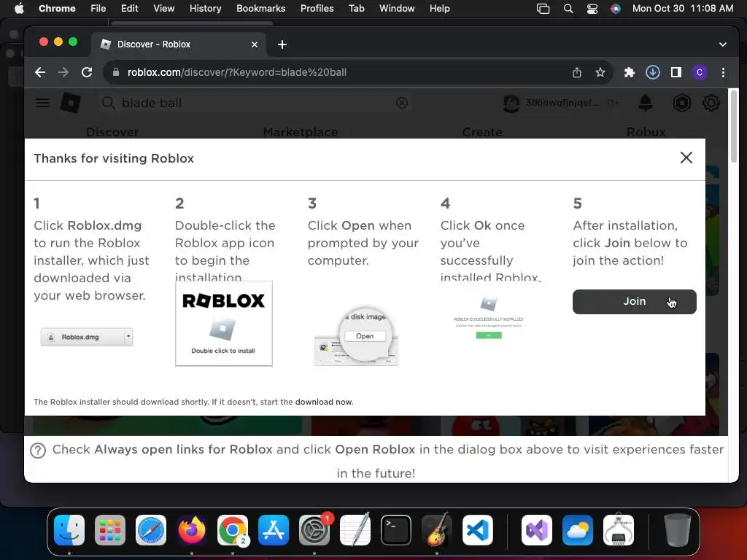The width and height of the screenshot is (747, 560).
Task: Reload the current Chrome page
Action: point(87,72)
